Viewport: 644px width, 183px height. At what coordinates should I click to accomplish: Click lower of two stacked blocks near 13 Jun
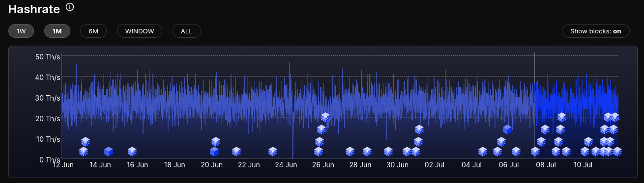(x=84, y=152)
